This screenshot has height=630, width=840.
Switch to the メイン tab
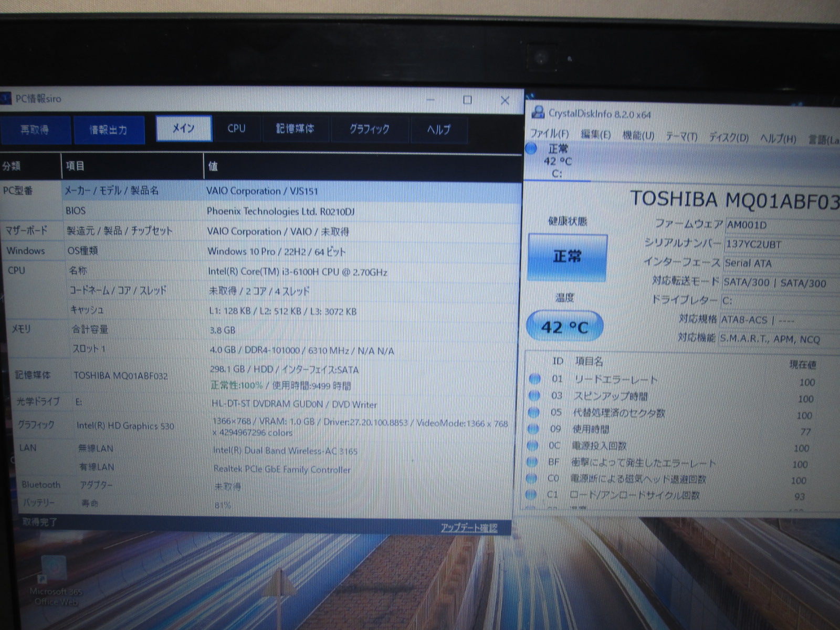click(x=184, y=129)
